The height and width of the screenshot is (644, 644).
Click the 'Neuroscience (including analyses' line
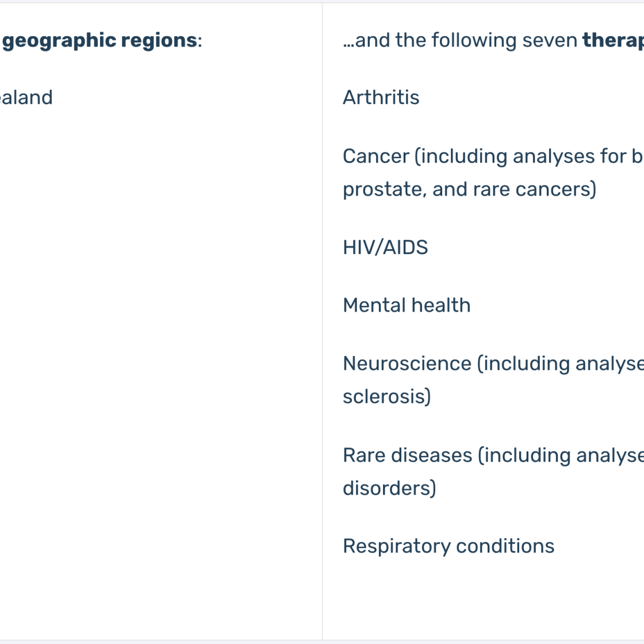(x=493, y=364)
